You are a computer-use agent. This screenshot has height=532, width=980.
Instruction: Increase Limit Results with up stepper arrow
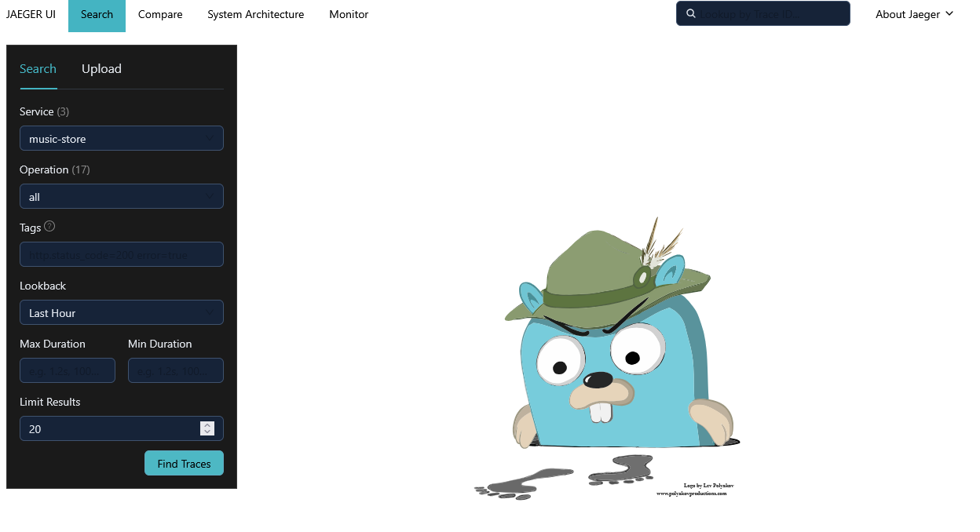click(207, 425)
